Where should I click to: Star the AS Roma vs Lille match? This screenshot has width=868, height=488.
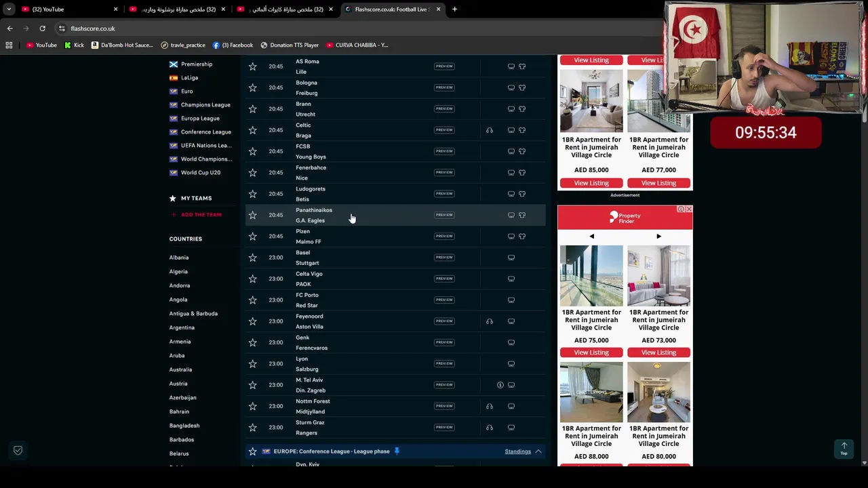click(x=252, y=66)
